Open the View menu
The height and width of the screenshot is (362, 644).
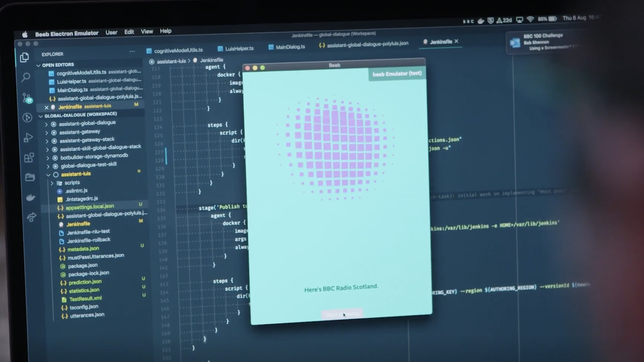click(147, 32)
